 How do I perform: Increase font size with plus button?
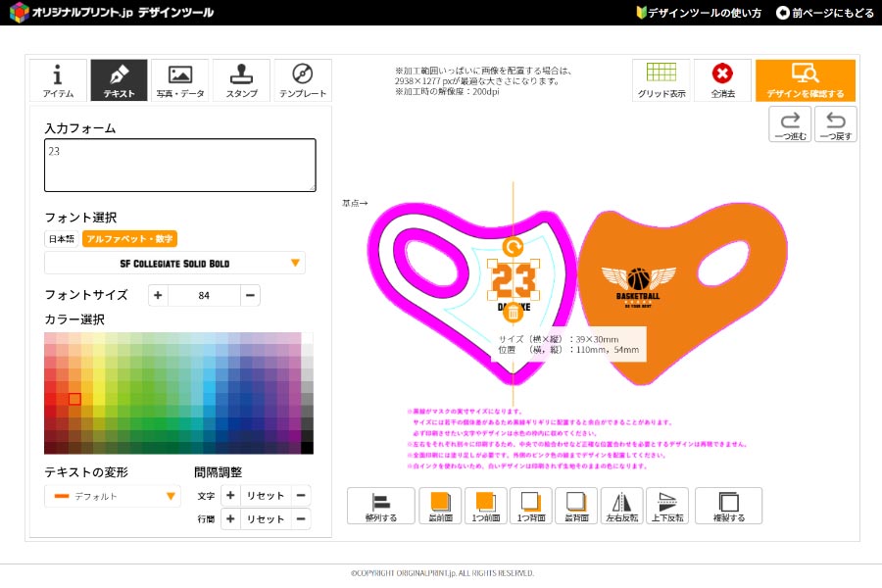[158, 295]
